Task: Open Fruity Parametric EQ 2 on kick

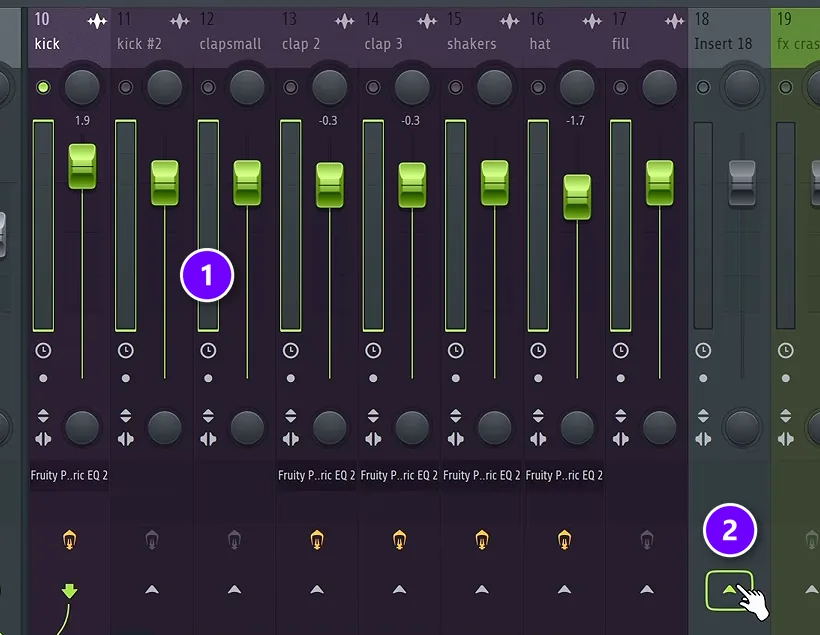Action: tap(69, 475)
